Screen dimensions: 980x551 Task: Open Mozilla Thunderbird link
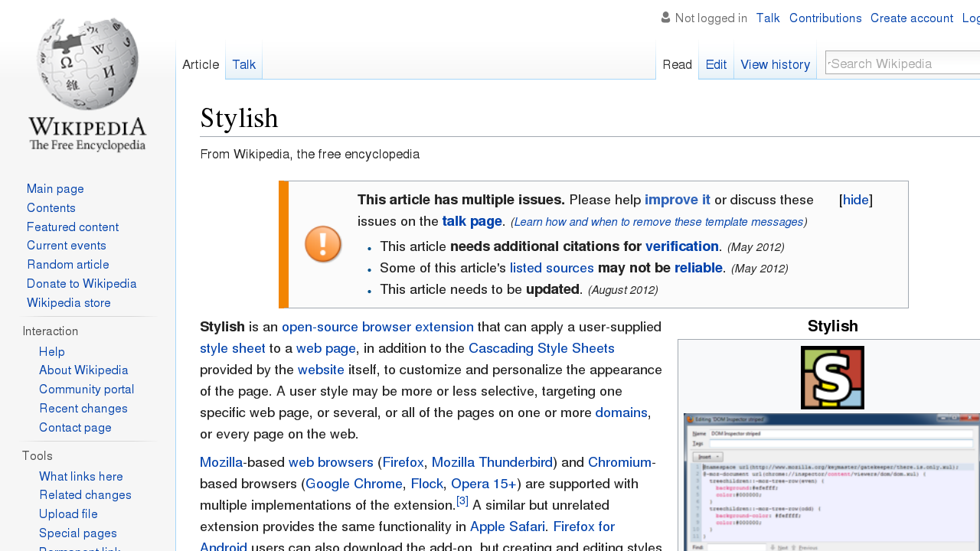(x=492, y=462)
